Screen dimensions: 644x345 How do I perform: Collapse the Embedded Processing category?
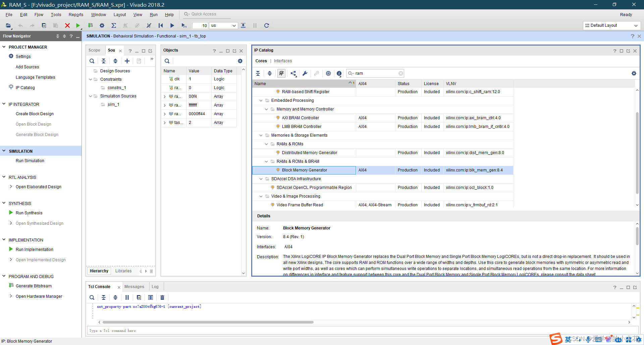(261, 100)
